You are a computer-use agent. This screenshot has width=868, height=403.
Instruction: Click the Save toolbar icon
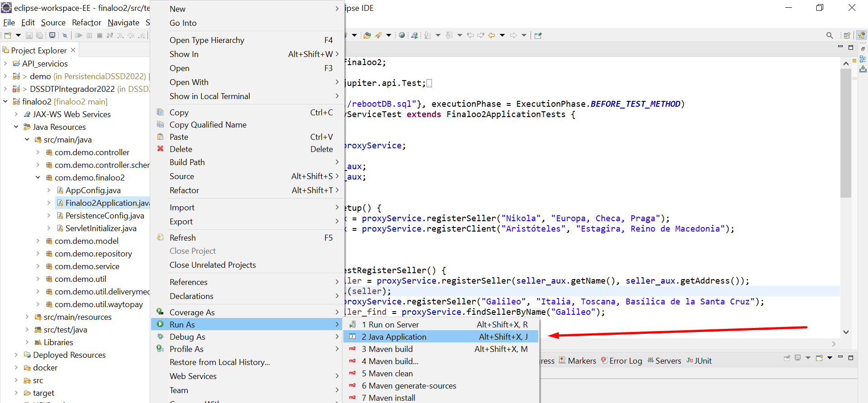tap(29, 35)
